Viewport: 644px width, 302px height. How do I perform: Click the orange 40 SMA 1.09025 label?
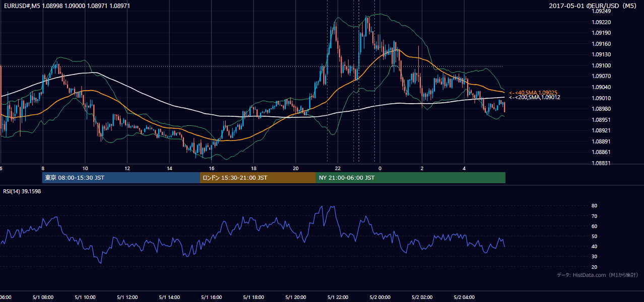click(533, 93)
